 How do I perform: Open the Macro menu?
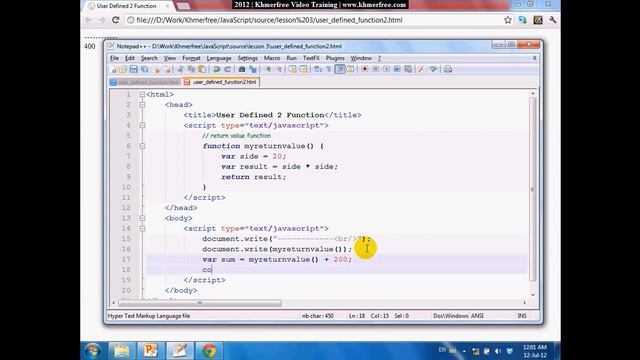point(272,58)
